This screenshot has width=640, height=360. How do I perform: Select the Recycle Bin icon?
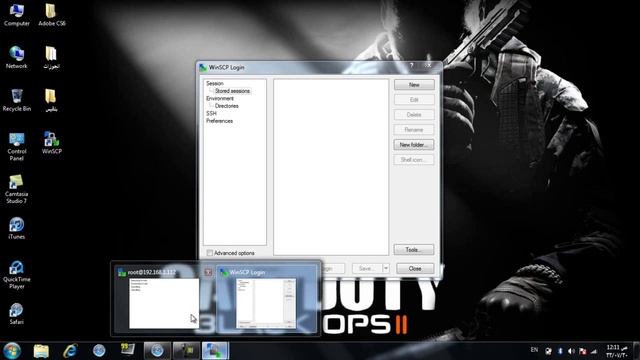point(17,100)
